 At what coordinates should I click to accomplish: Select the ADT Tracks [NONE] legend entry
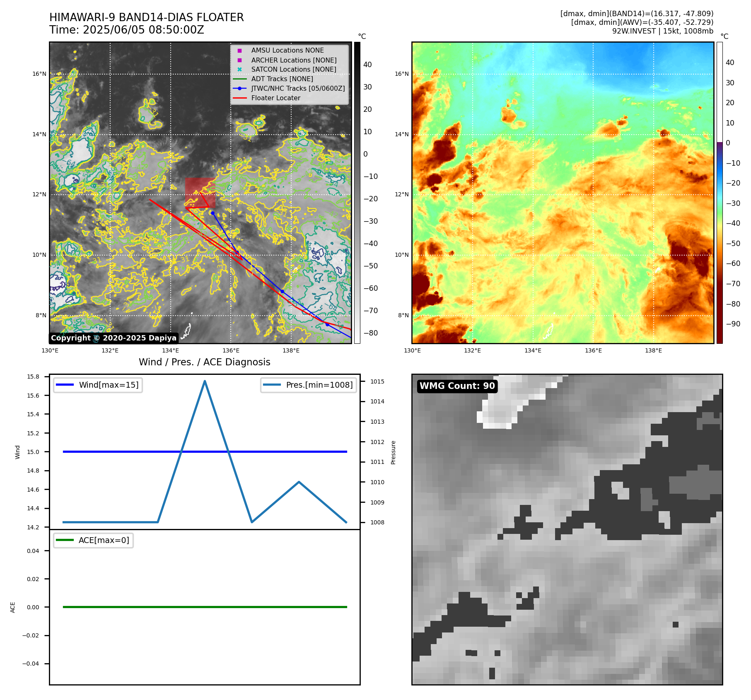[x=282, y=79]
